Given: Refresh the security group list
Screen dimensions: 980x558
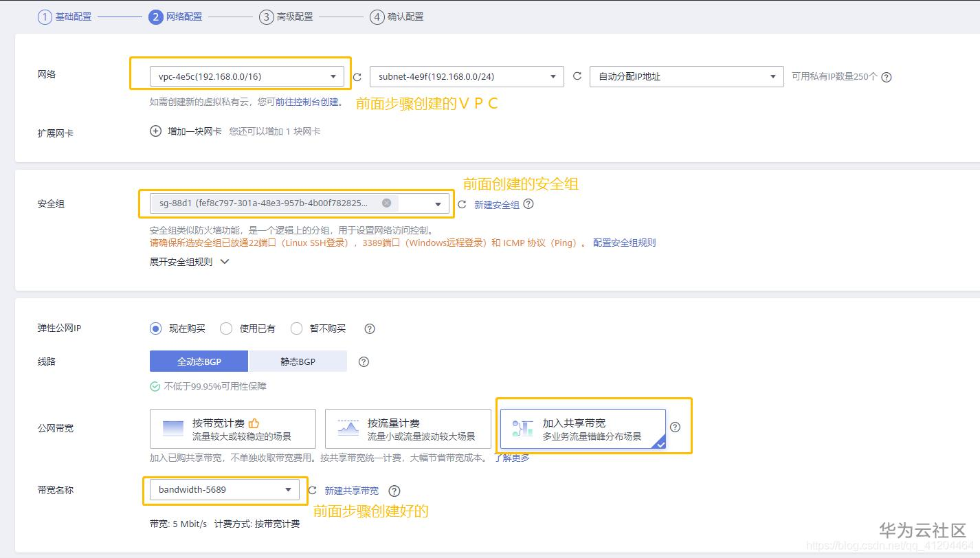Looking at the screenshot, I should (x=462, y=204).
